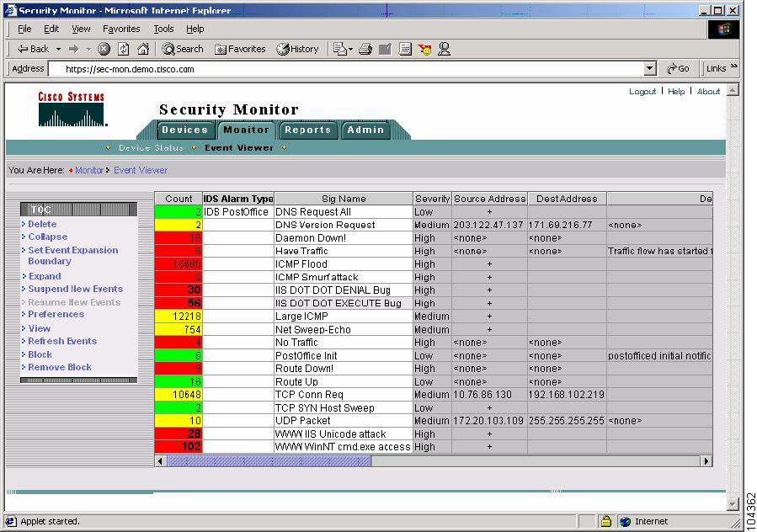Open the File menu
Screen dimensions: 757x532
click(24, 29)
